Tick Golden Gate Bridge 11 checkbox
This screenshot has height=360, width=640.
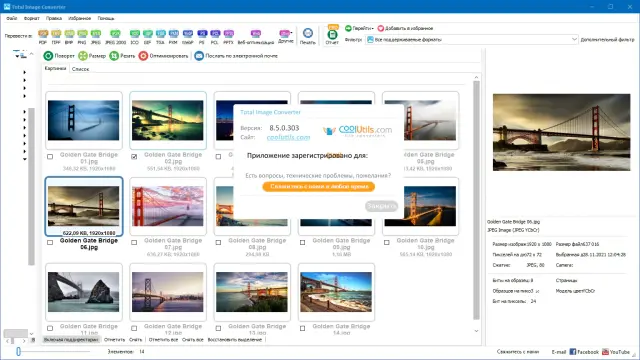click(50, 328)
